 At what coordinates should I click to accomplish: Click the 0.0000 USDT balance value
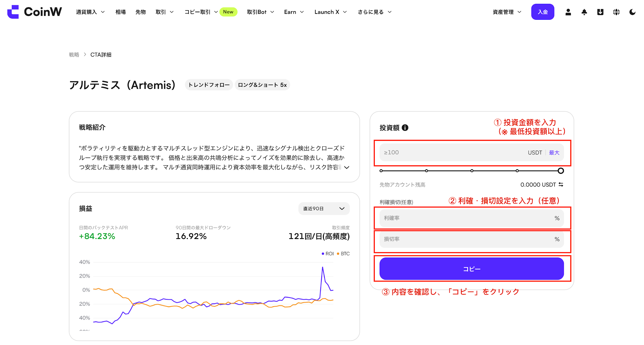click(x=538, y=185)
